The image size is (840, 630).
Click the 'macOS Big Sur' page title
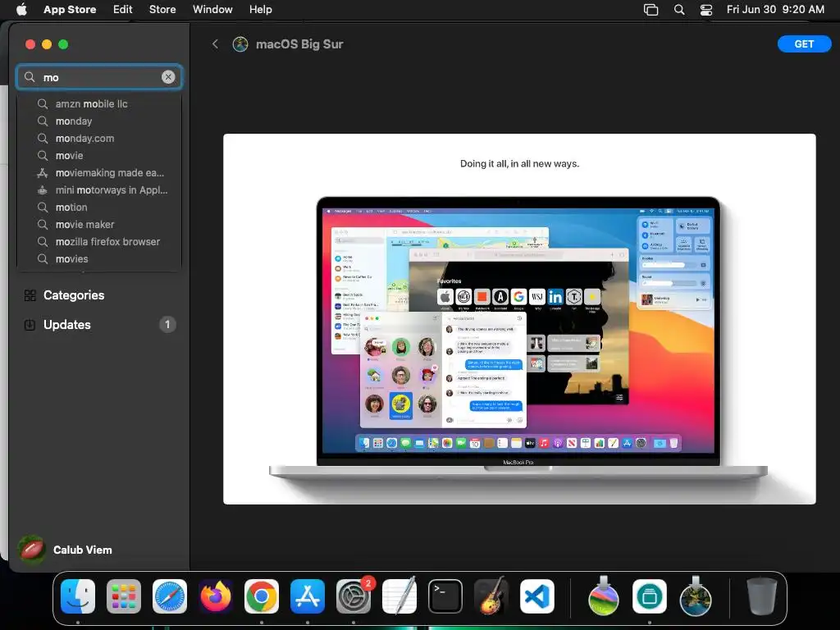(299, 44)
